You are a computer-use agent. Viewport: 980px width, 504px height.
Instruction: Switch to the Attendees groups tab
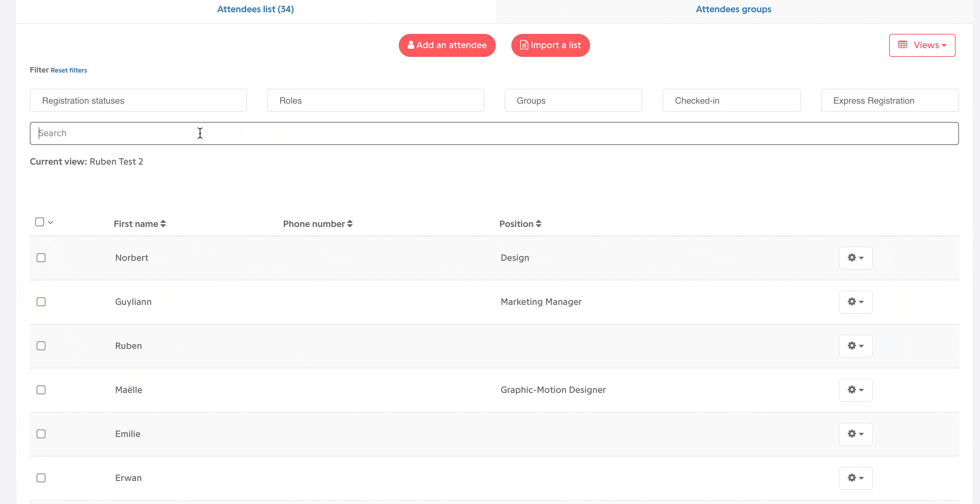click(733, 9)
